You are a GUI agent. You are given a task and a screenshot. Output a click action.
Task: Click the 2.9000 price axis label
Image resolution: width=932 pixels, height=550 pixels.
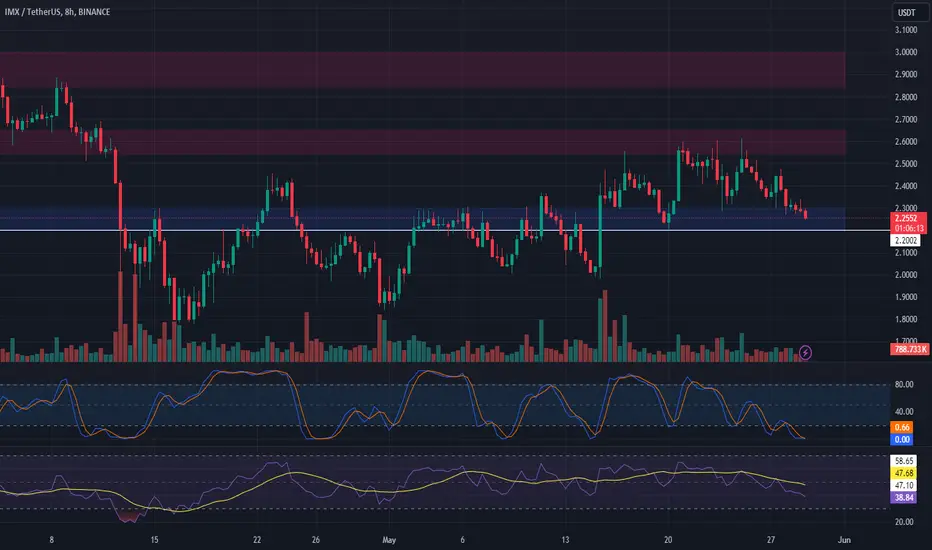(x=906, y=74)
